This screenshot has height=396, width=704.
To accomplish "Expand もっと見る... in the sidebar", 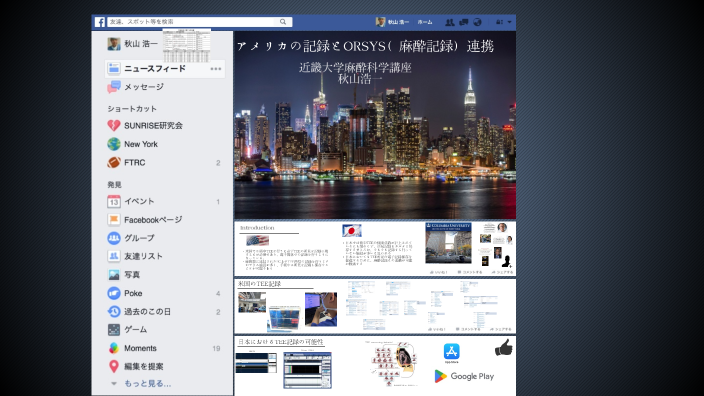I will [147, 383].
